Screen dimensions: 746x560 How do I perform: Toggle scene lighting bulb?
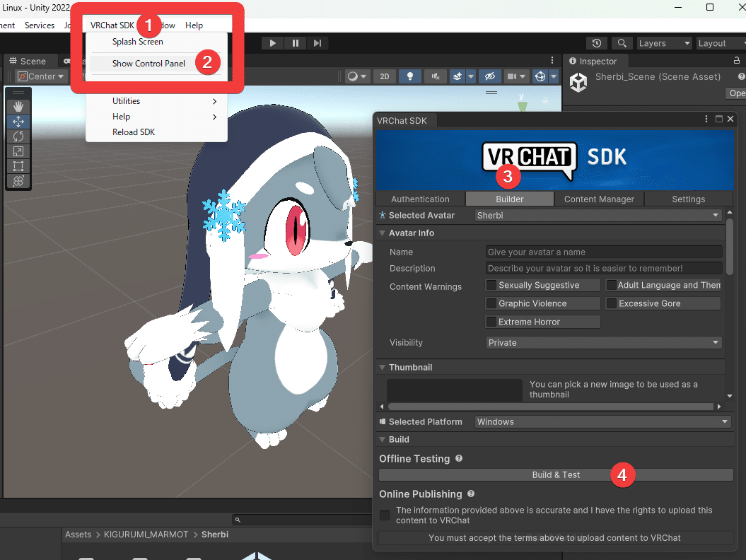click(x=409, y=76)
